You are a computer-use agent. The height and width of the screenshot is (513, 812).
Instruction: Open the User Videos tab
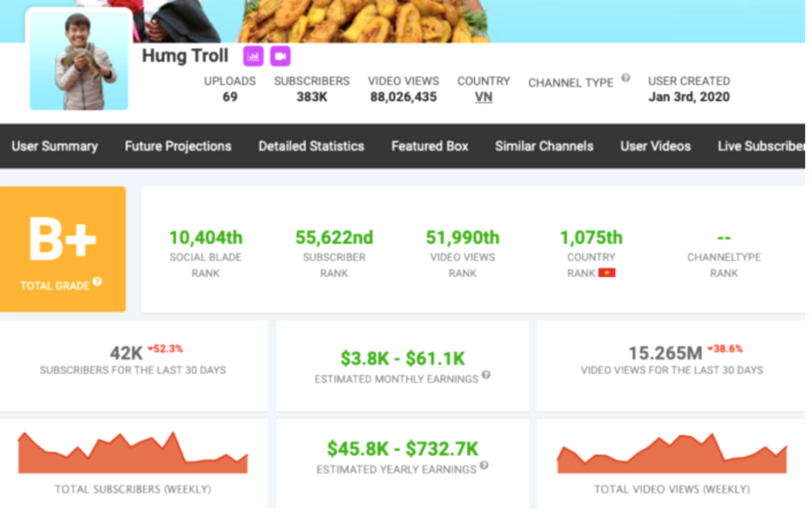(656, 146)
